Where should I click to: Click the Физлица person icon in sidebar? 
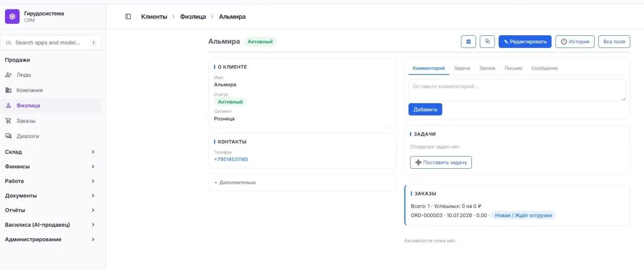8,106
